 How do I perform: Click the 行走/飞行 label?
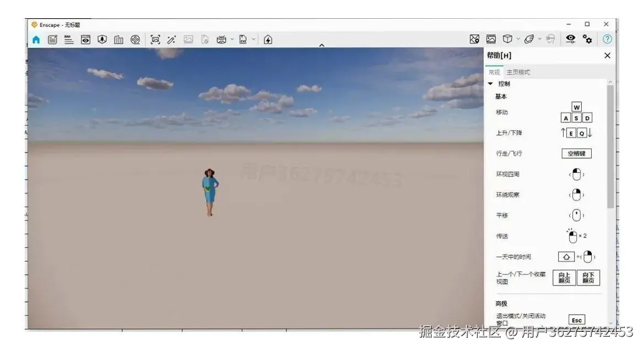(x=509, y=153)
